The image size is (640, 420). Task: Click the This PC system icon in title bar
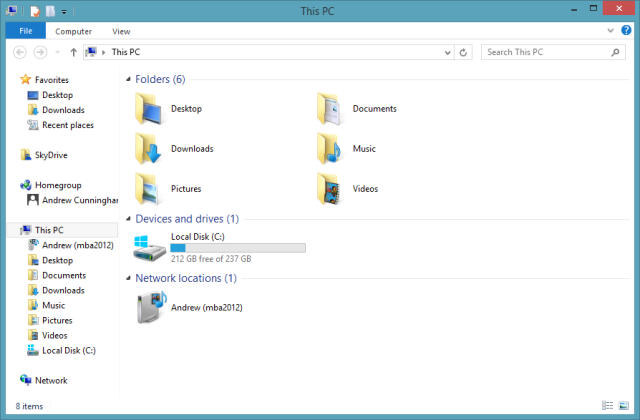(11, 11)
